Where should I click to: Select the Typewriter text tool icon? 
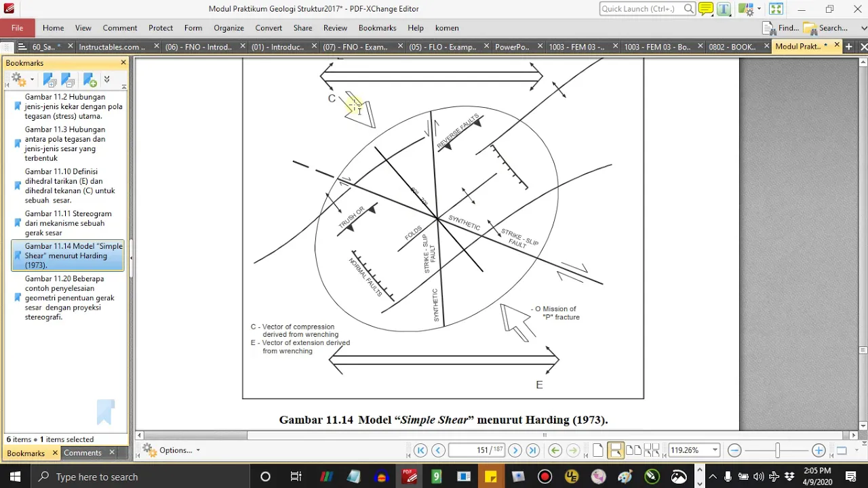724,9
